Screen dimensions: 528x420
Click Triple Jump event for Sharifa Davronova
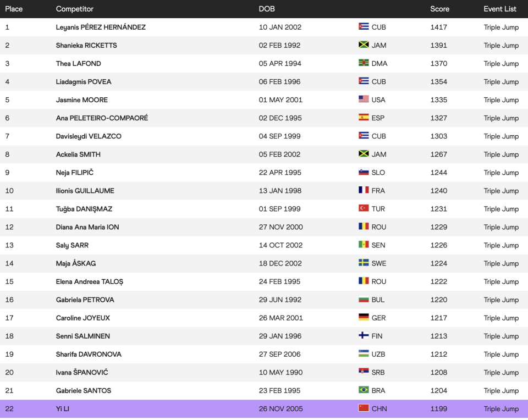pos(501,354)
